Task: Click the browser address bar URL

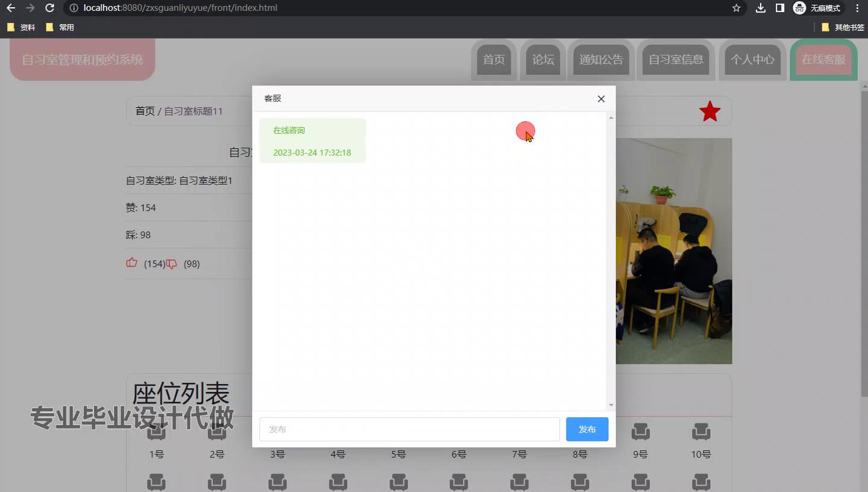Action: pyautogui.click(x=180, y=8)
